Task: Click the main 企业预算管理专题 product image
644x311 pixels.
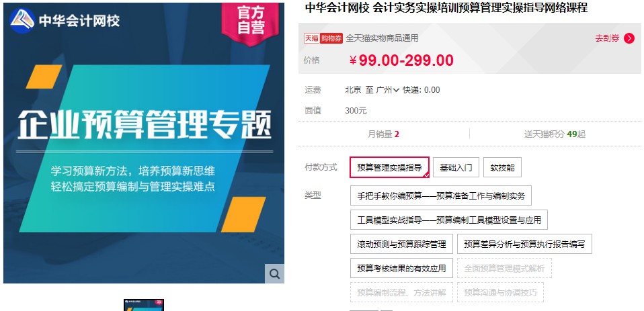Action: 144,143
